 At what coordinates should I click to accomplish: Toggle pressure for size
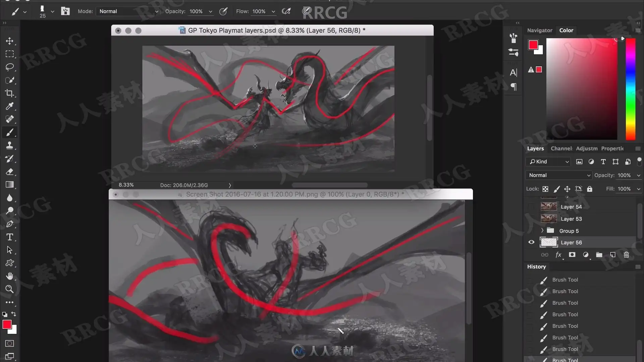click(306, 11)
